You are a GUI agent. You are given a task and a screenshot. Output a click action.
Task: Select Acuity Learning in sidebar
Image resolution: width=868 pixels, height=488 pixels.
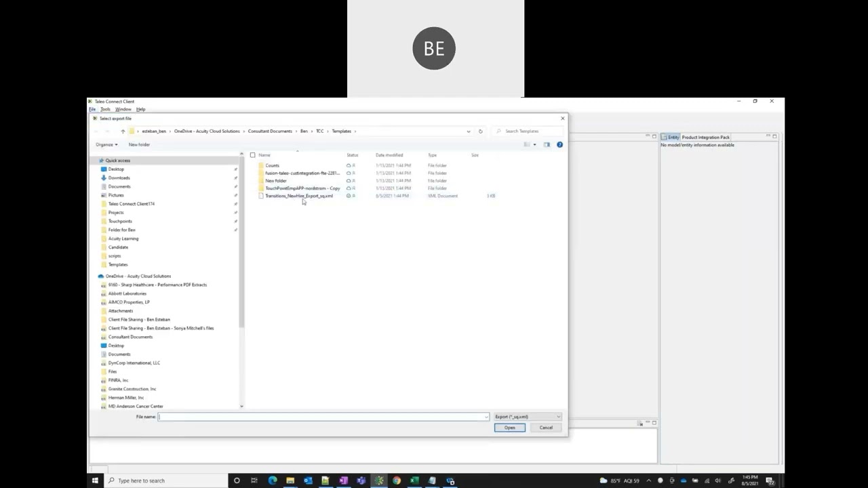click(x=123, y=239)
